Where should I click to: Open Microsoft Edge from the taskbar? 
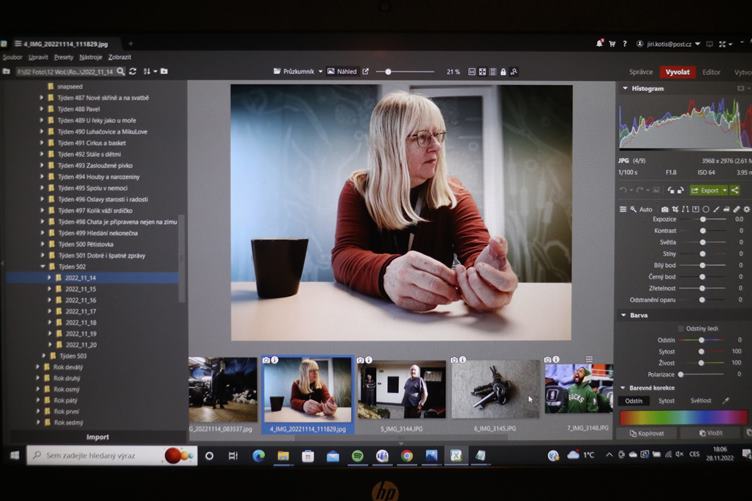tap(258, 456)
